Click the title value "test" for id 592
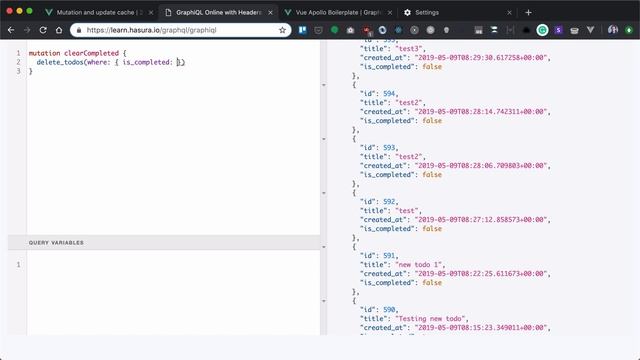 (x=407, y=211)
